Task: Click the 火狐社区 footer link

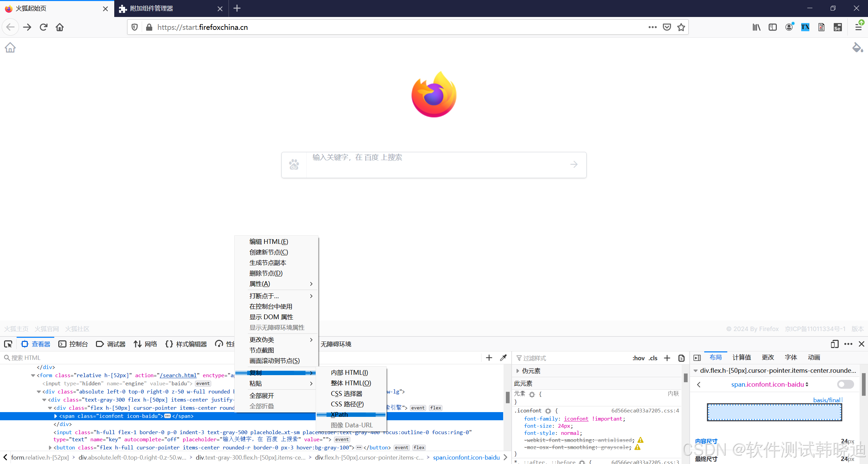Action: 77,329
